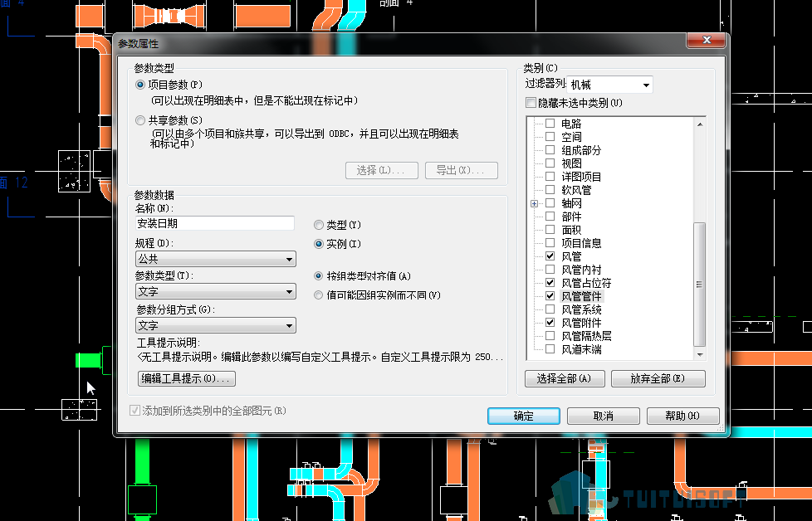Open the 参数类型 dropdown showing 文字
This screenshot has height=521, width=812.
[215, 292]
